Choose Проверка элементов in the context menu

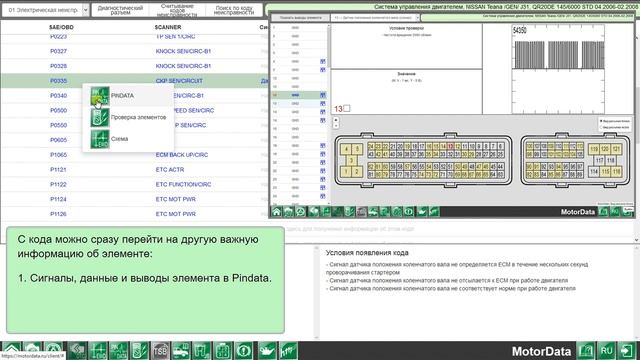pos(128,117)
